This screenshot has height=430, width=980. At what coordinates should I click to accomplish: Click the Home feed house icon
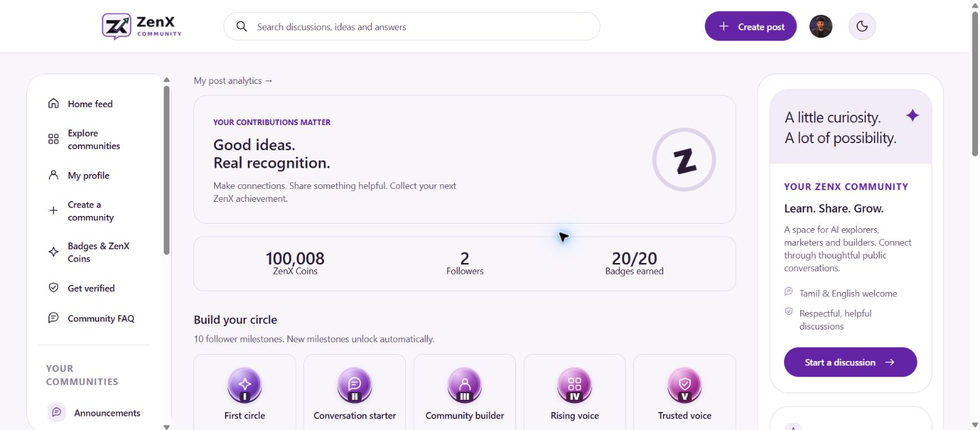53,104
